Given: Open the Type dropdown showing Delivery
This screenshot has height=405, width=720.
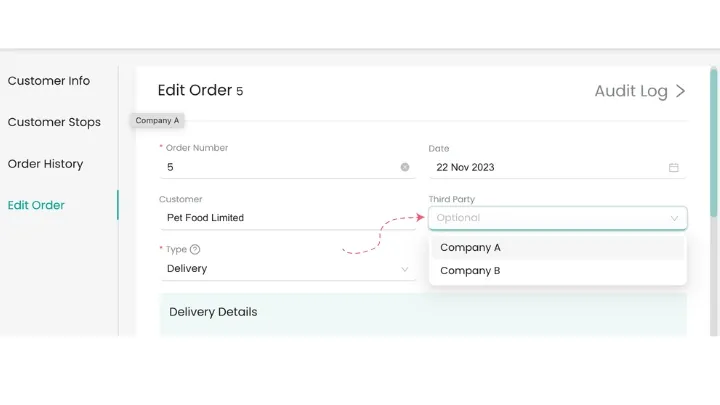Looking at the screenshot, I should 280,269.
